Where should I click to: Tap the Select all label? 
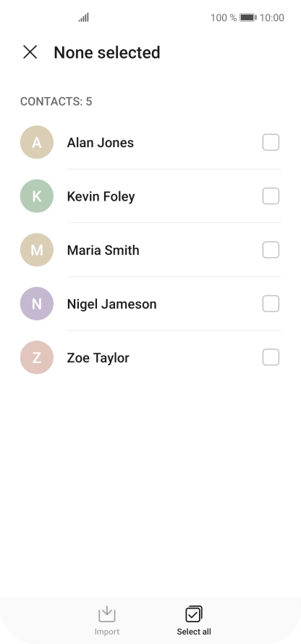tap(194, 632)
